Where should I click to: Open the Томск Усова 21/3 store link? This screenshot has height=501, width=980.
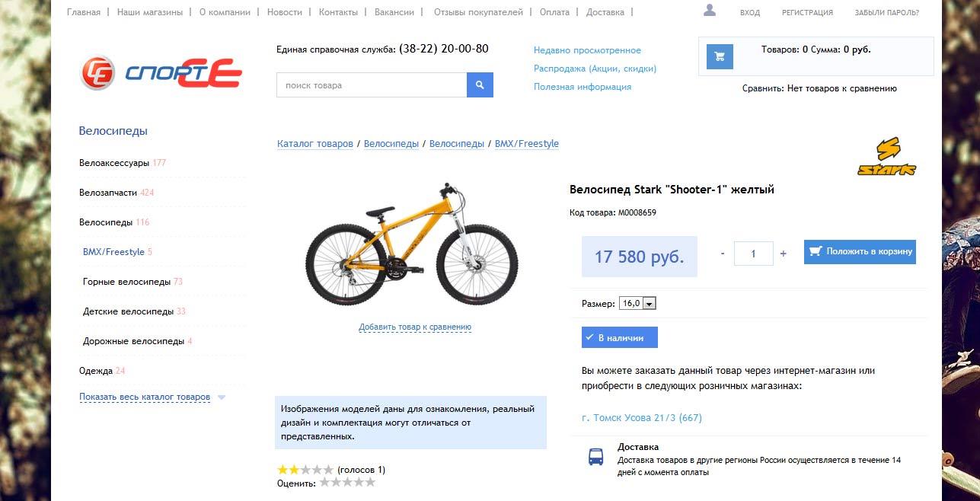click(x=641, y=418)
